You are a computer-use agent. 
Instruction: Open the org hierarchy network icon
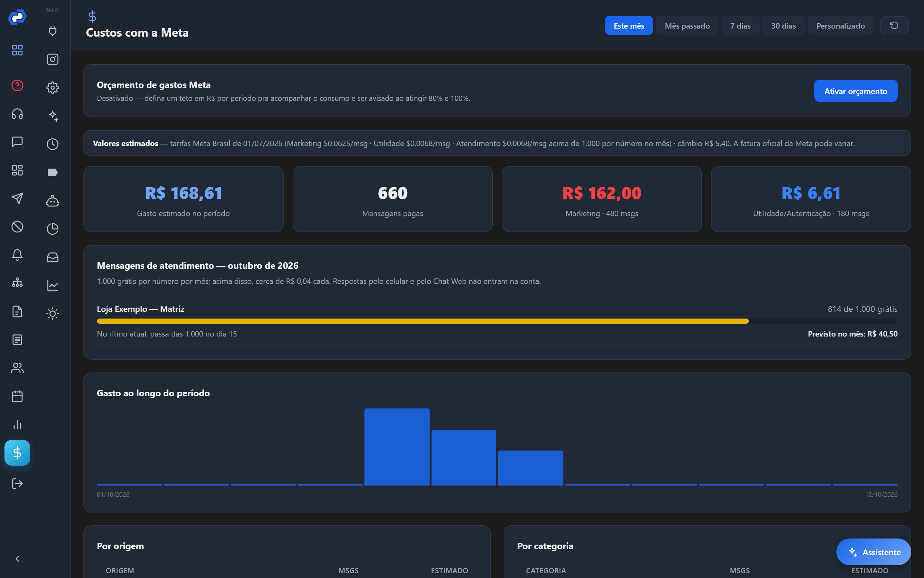pyautogui.click(x=17, y=283)
